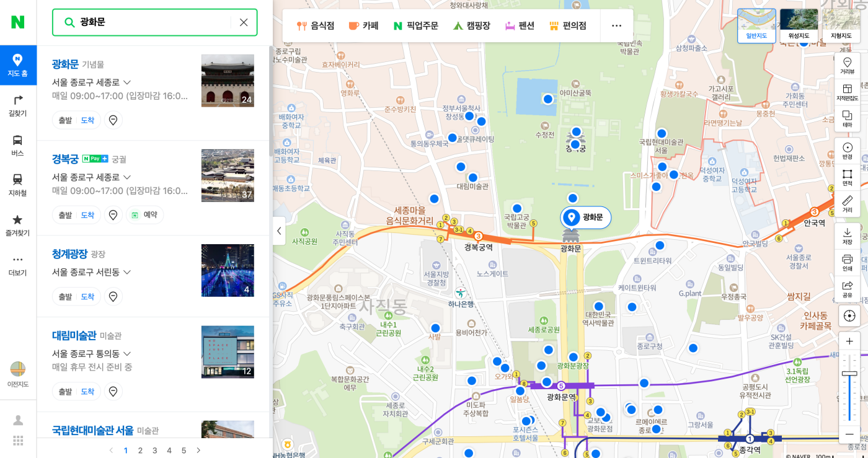
Task: Click the magnifier search icon
Action: click(69, 22)
